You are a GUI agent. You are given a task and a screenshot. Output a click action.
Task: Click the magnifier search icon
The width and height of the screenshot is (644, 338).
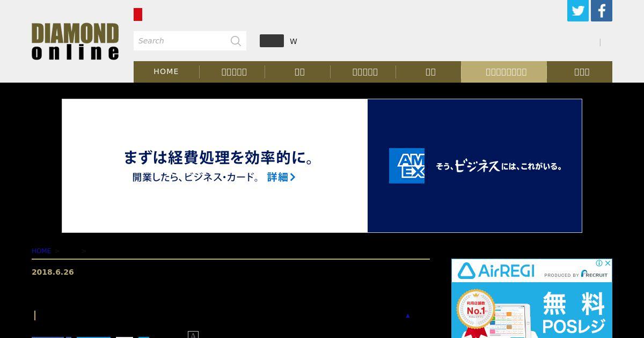click(x=236, y=41)
